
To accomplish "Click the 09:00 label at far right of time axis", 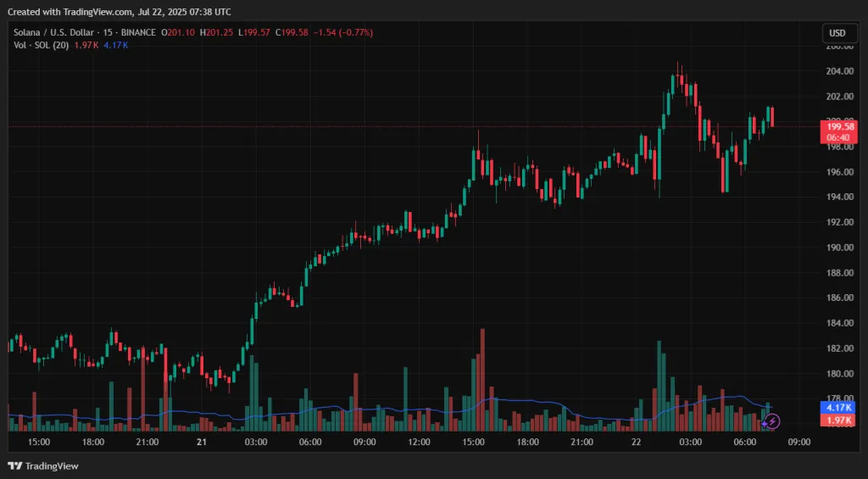I will pos(798,442).
